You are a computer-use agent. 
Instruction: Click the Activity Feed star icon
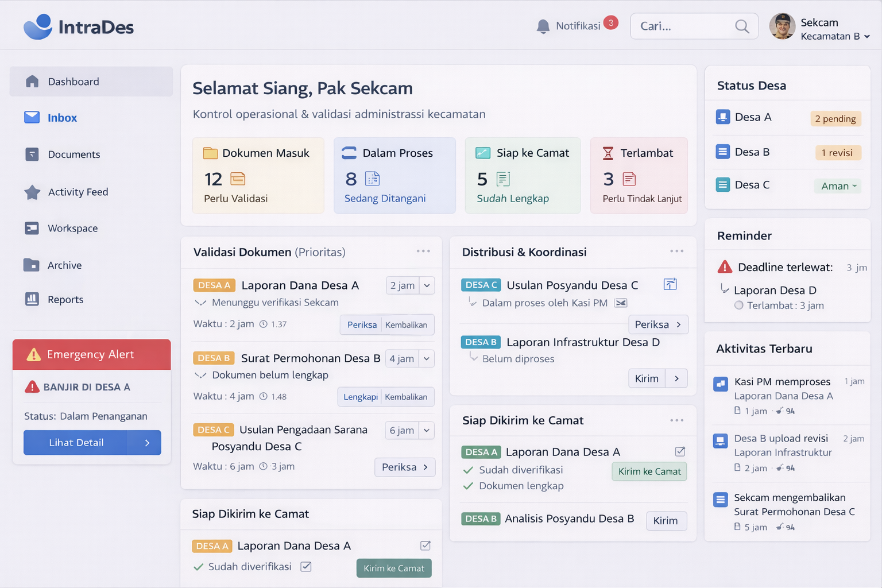pyautogui.click(x=32, y=192)
